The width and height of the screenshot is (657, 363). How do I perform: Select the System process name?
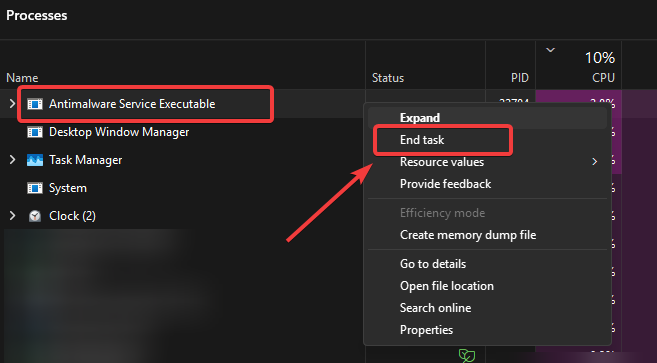pyautogui.click(x=68, y=188)
